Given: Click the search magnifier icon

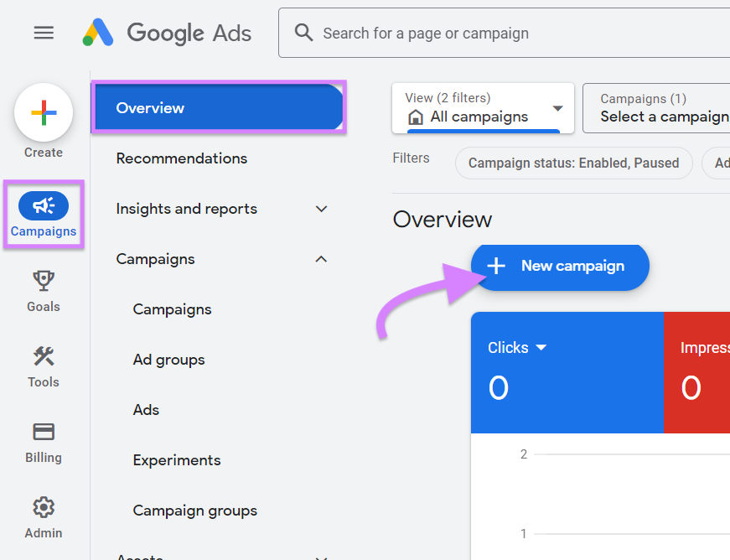Looking at the screenshot, I should (x=303, y=33).
